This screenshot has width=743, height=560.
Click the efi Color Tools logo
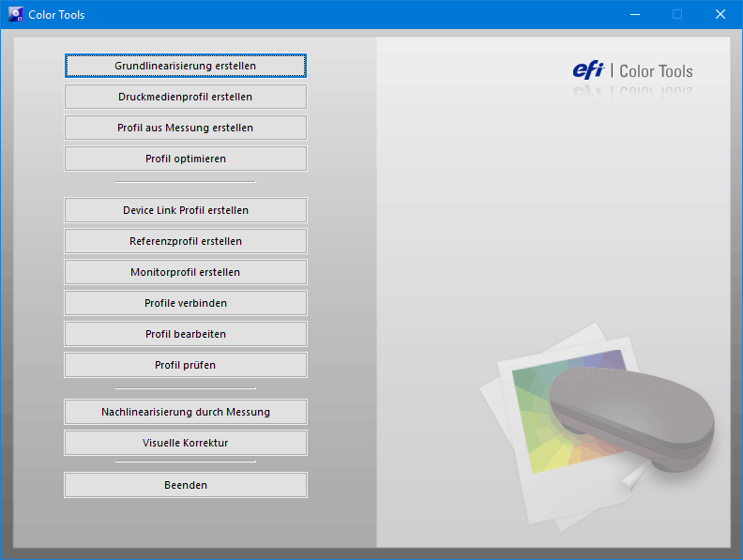click(x=632, y=71)
